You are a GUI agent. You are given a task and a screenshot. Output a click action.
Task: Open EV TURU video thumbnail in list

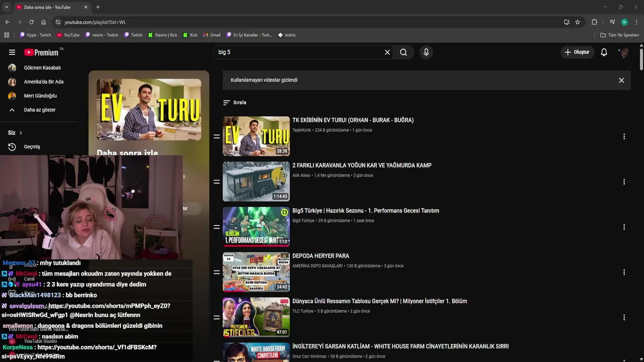coord(256,136)
